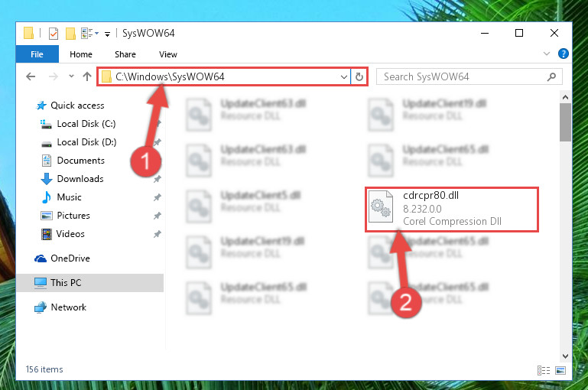
Task: Click in the Search SysWOW64 field
Action: 463,77
